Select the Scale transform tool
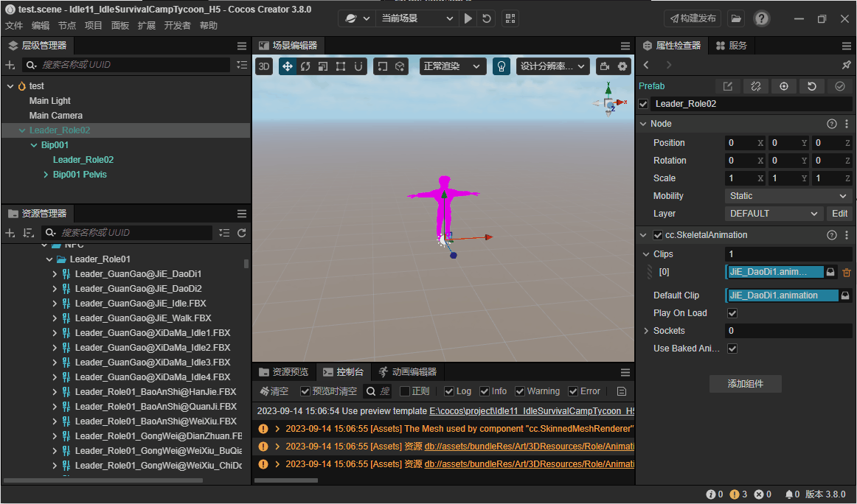Image resolution: width=857 pixels, height=504 pixels. 323,66
